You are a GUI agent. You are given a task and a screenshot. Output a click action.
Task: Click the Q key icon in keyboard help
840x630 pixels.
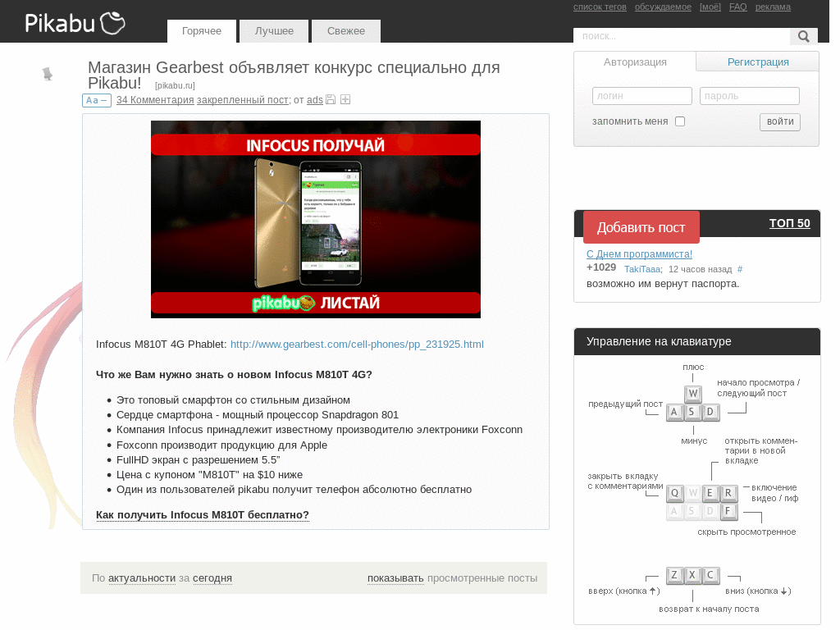[674, 493]
